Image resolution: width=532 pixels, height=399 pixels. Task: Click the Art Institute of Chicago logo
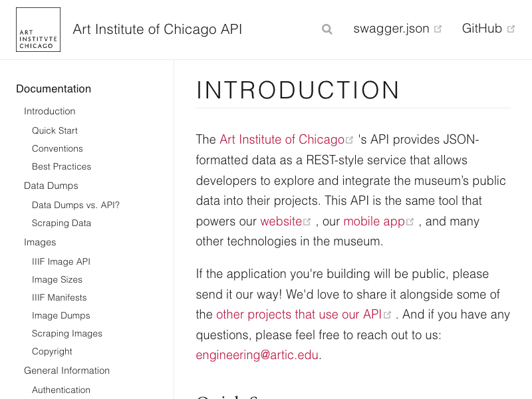[38, 29]
